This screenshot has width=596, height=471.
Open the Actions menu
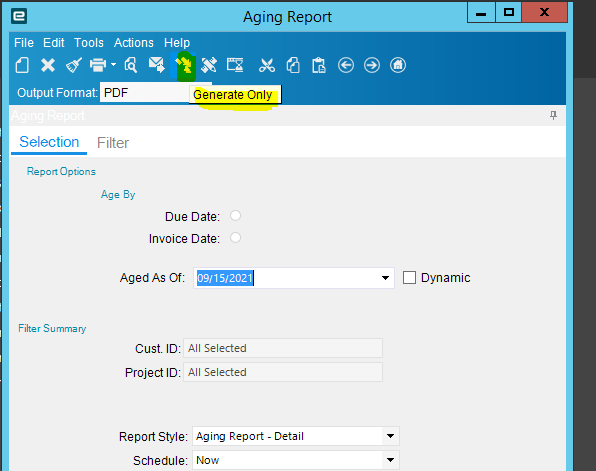click(134, 43)
